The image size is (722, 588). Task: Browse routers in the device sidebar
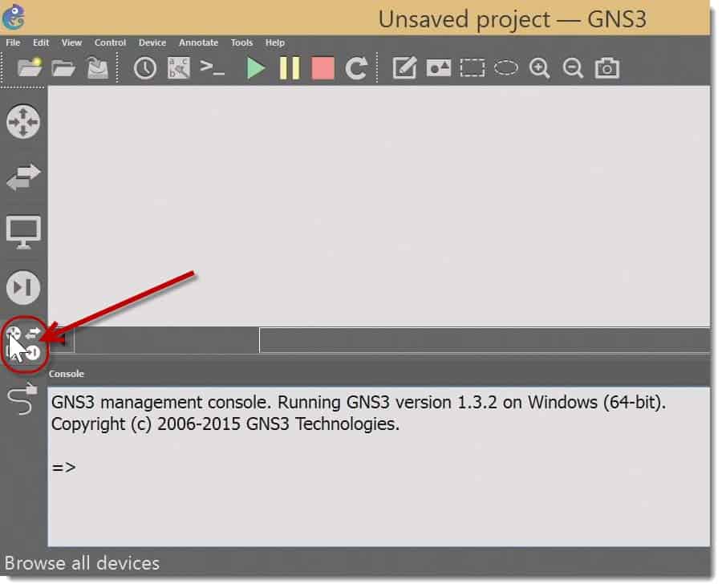23,122
